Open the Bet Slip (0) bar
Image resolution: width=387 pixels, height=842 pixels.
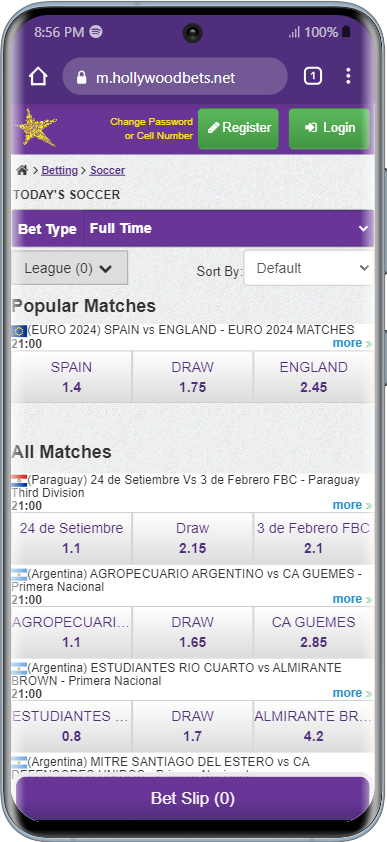pyautogui.click(x=193, y=799)
